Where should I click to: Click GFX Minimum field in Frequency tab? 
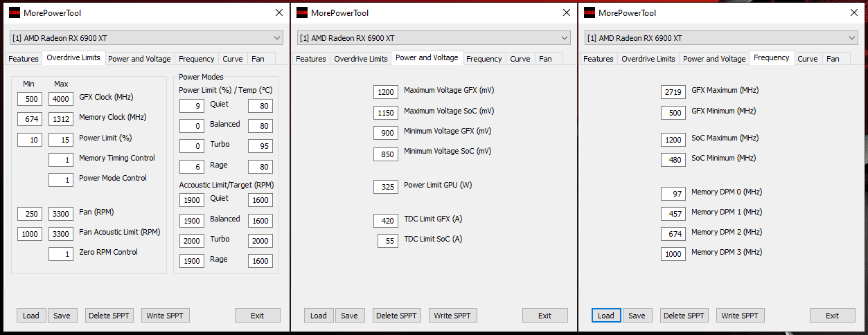tap(673, 113)
